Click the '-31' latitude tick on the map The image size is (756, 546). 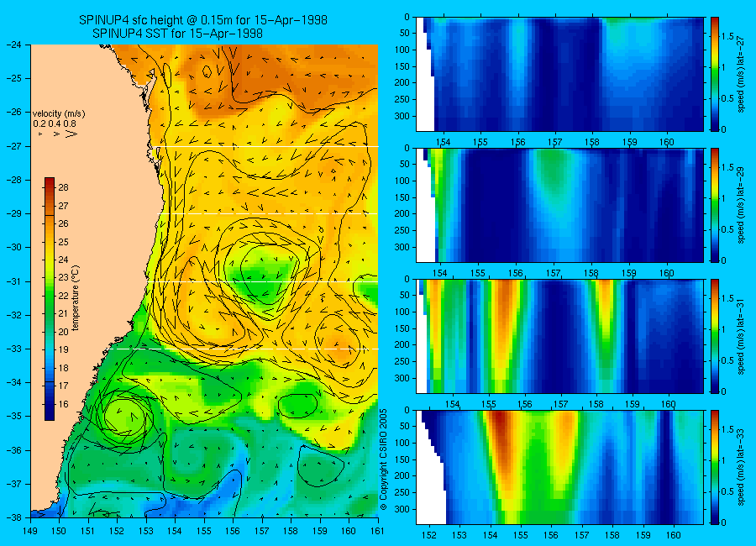(x=13, y=281)
